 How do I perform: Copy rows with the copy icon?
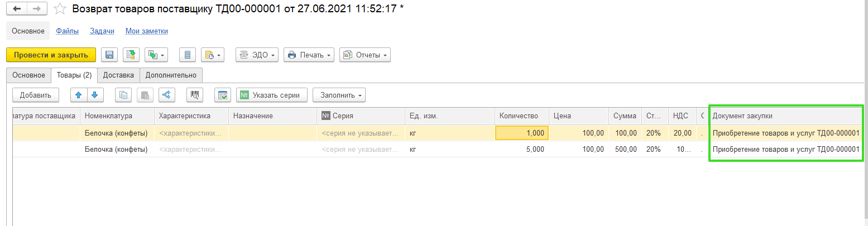click(x=123, y=95)
